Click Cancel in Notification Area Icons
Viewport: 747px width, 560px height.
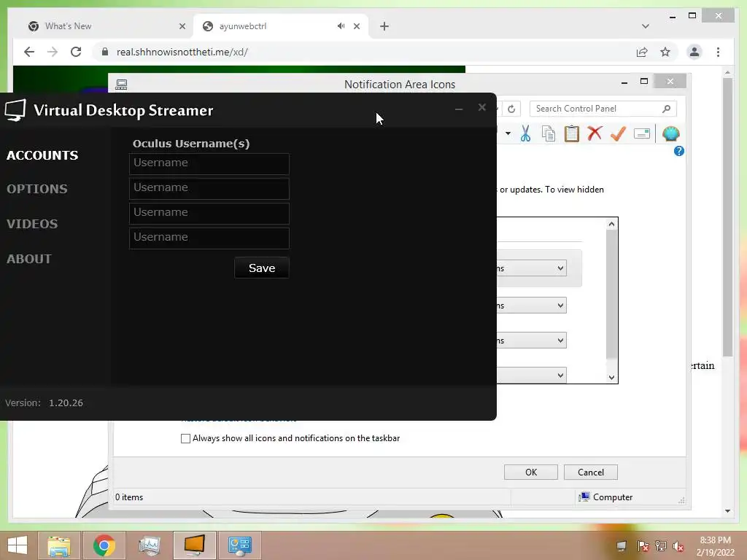(x=591, y=472)
